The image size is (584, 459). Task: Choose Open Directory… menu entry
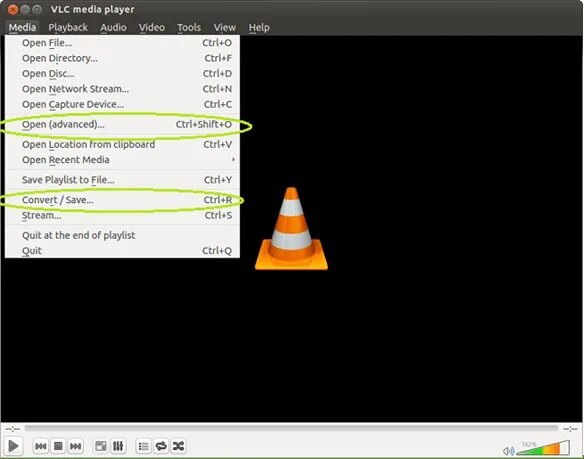click(123, 58)
